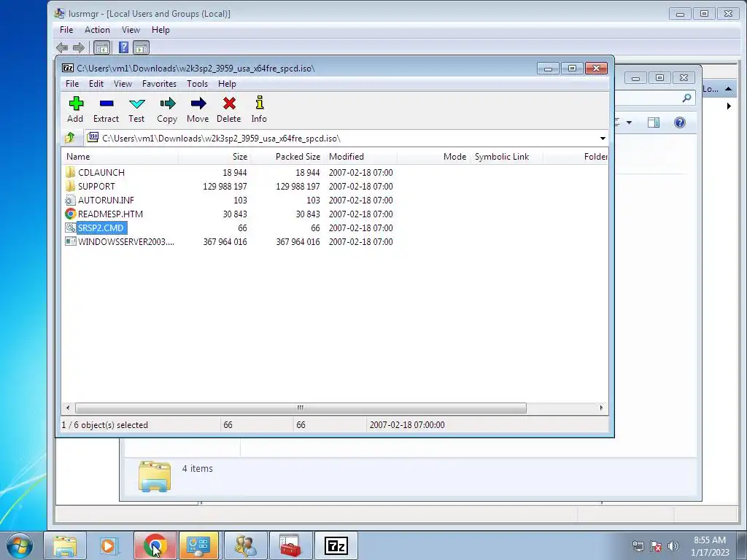Click the red Delete icon
The height and width of the screenshot is (560, 747).
click(x=229, y=104)
